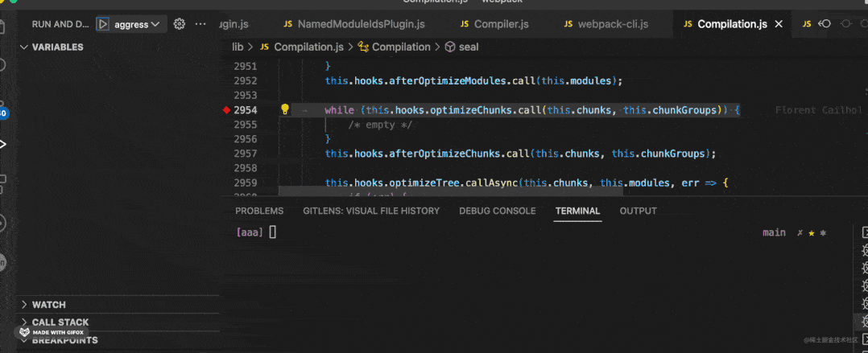
Task: Click the afterOptimizeModules text on line 2952
Action: click(448, 80)
